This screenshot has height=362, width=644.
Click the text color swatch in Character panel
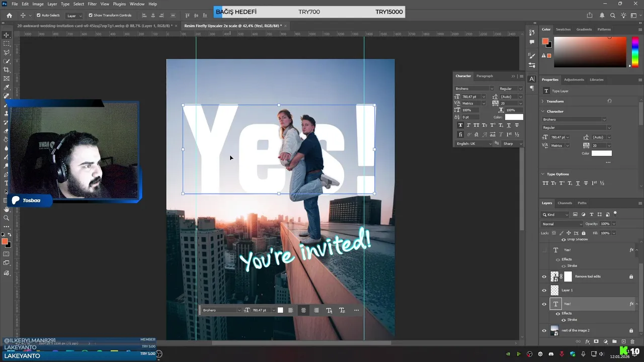pos(514,117)
